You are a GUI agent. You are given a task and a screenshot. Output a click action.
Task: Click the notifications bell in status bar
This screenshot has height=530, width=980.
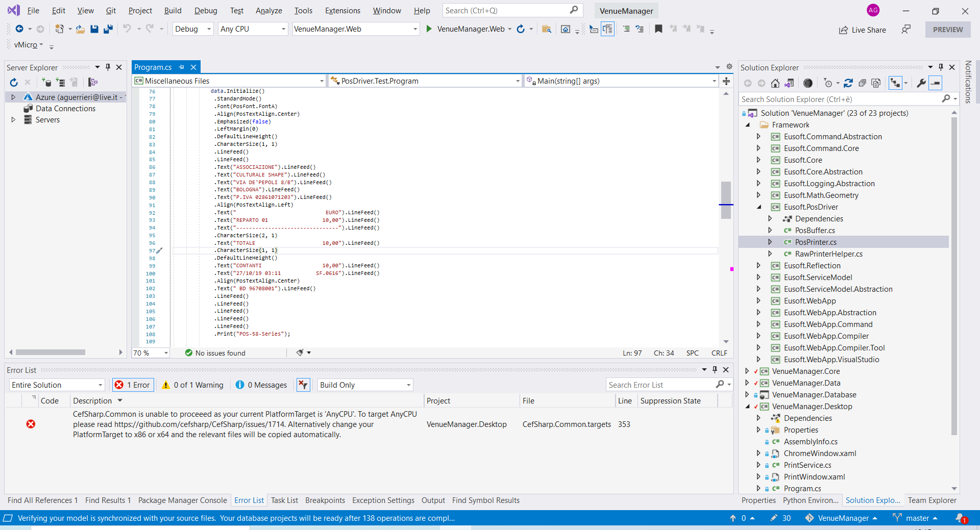click(961, 518)
